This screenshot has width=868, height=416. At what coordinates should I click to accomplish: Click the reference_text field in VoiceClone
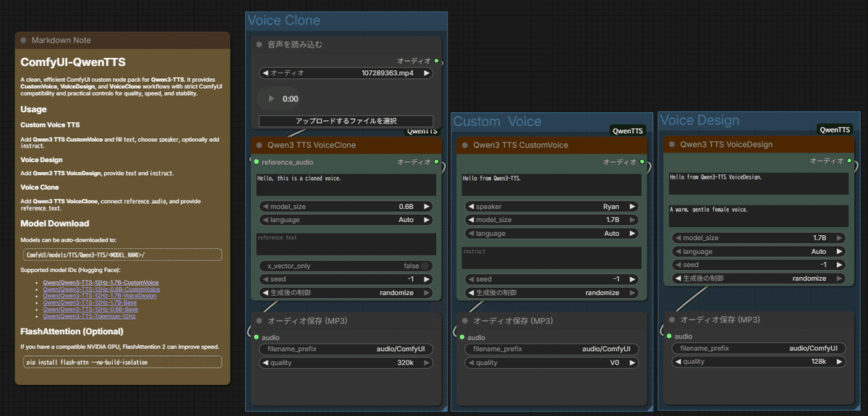346,244
